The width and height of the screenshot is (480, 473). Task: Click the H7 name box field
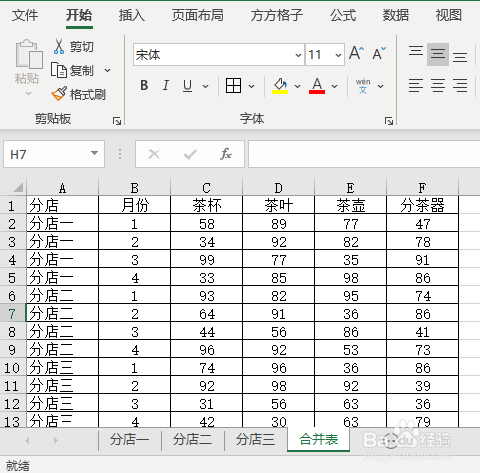[x=47, y=154]
